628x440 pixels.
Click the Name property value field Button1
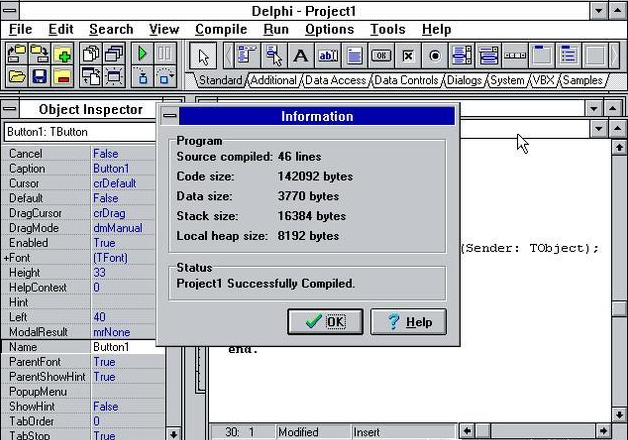[124, 347]
